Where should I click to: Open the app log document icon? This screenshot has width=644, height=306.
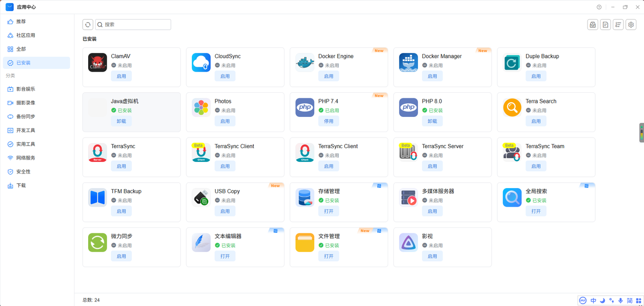coord(605,25)
